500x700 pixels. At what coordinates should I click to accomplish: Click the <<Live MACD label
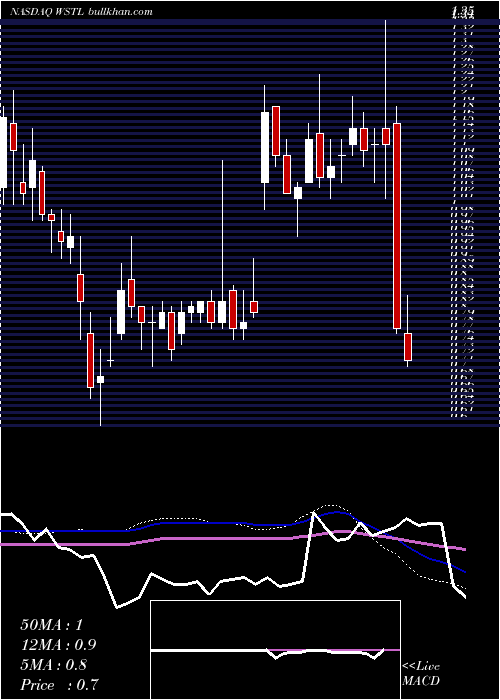click(x=421, y=673)
